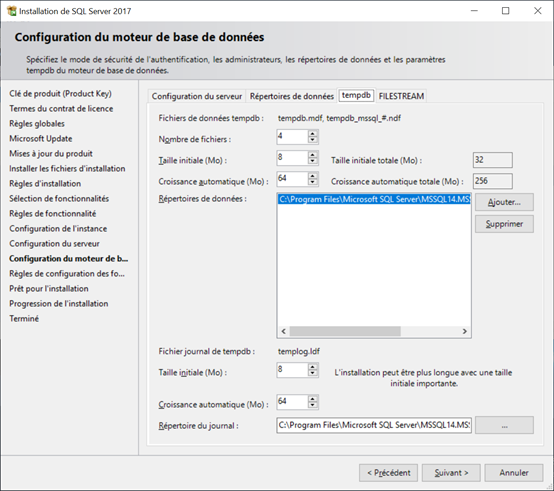Image resolution: width=554 pixels, height=491 pixels.
Task: Minimize the installer window
Action: [x=474, y=11]
